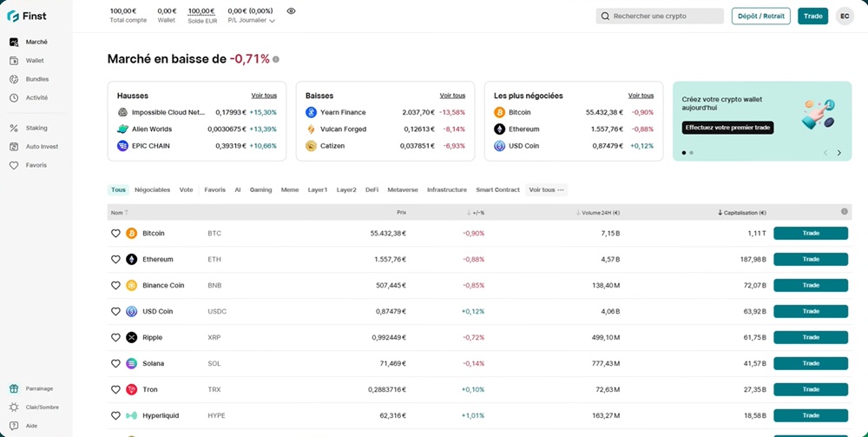This screenshot has height=437, width=868.
Task: Favorite Ethereum with heart icon
Action: (115, 259)
